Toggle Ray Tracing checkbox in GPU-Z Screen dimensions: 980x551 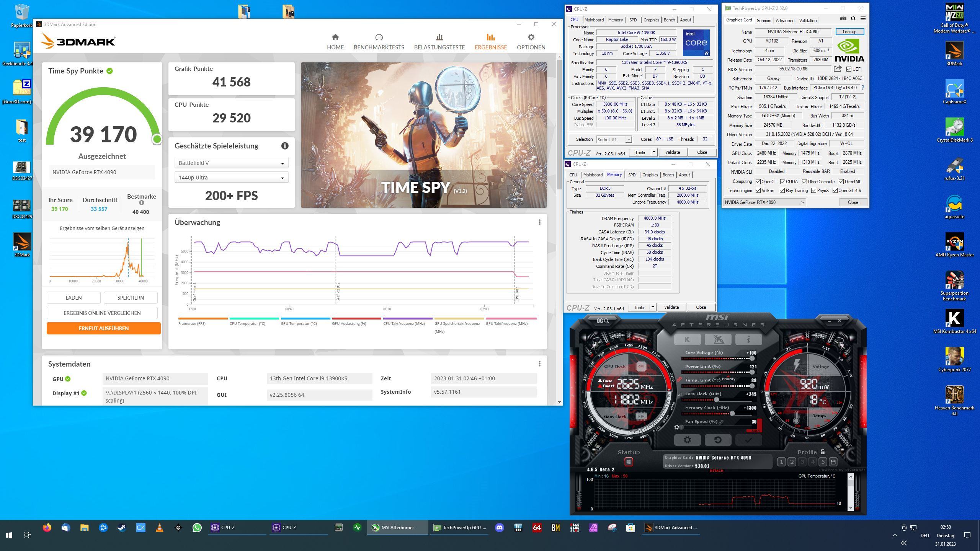[x=782, y=191]
